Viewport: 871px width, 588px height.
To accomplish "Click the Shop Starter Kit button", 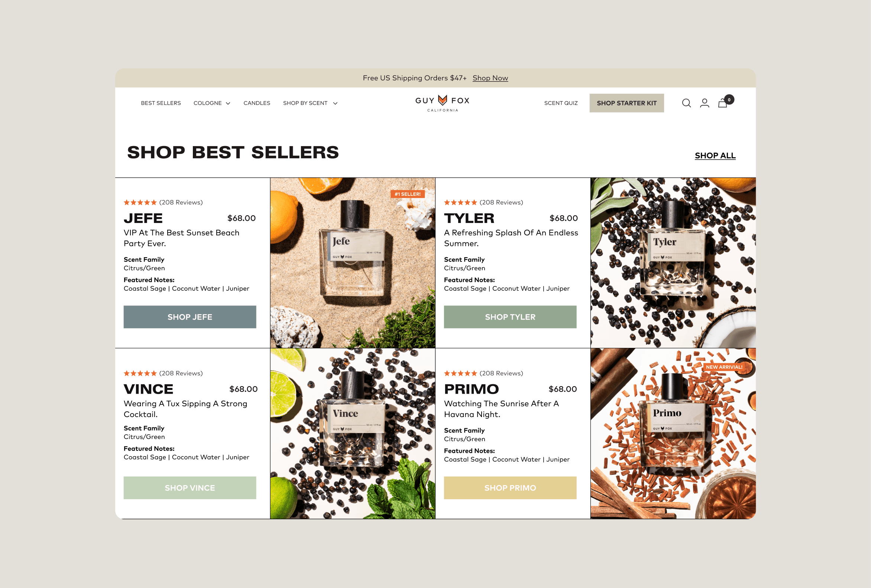I will 626,103.
